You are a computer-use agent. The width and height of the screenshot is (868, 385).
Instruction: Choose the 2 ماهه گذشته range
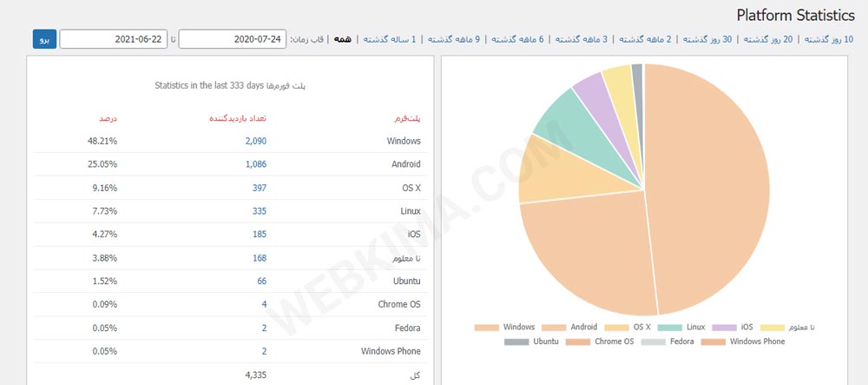pos(645,39)
